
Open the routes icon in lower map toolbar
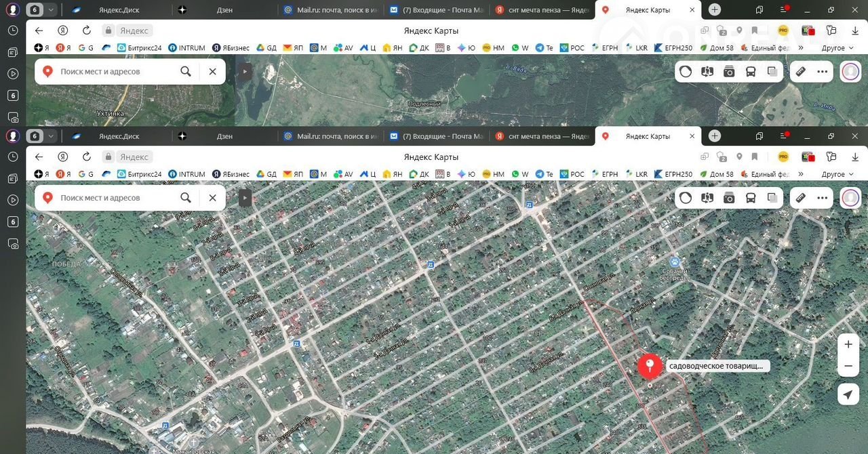(x=707, y=198)
